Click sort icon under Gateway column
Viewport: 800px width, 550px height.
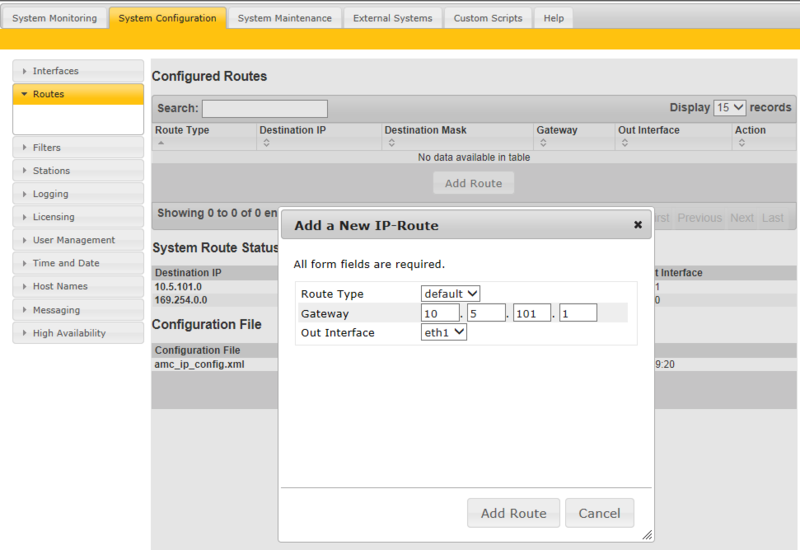click(543, 143)
